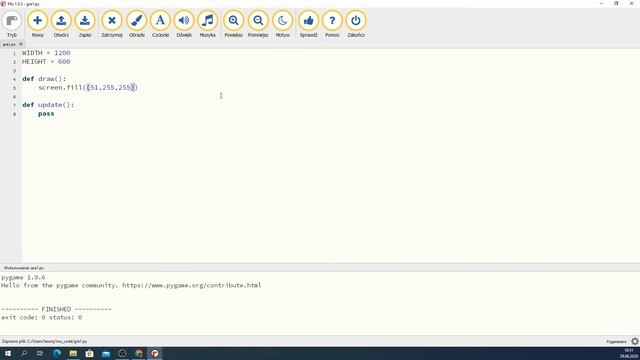This screenshot has width=640, height=360.
Task: Open the Dźwięki sounds folder
Action: point(184,24)
